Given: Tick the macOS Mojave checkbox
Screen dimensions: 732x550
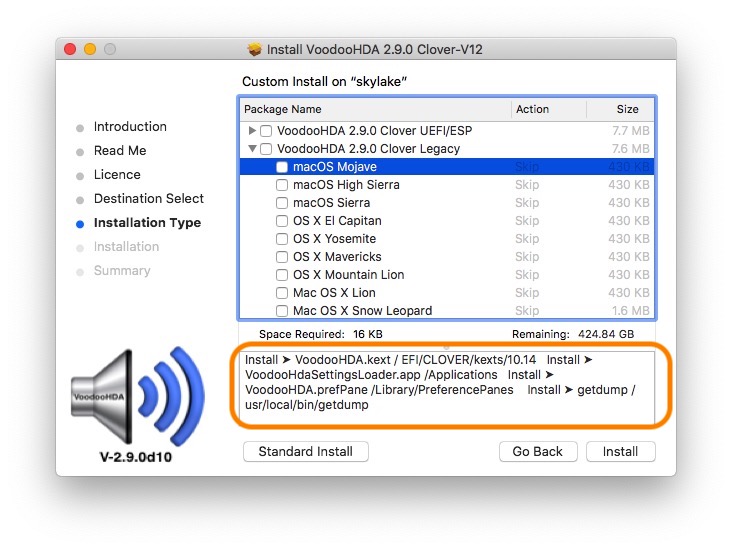Looking at the screenshot, I should 282,167.
